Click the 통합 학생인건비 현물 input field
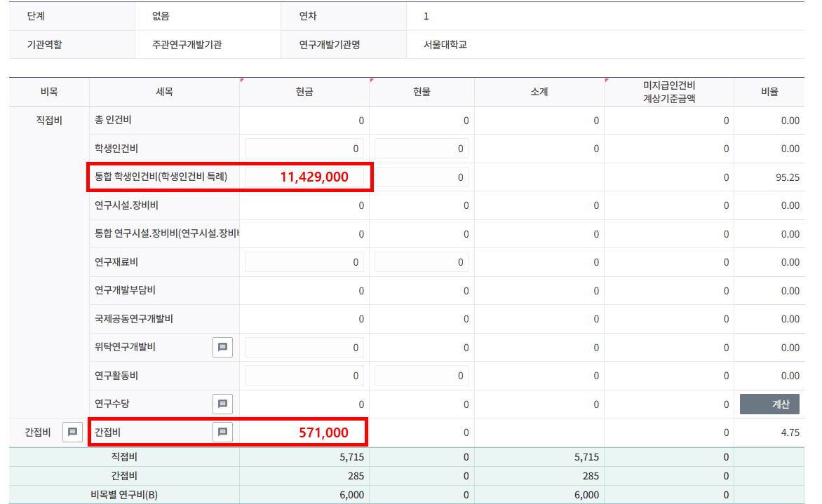The height and width of the screenshot is (504, 822). point(422,177)
